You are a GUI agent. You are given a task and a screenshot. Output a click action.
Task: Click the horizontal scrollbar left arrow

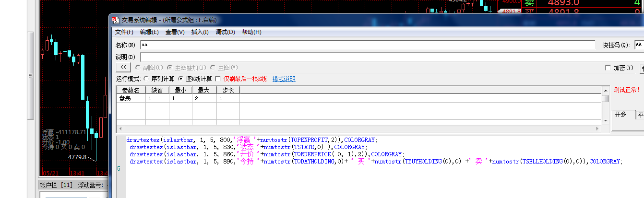tap(119, 129)
